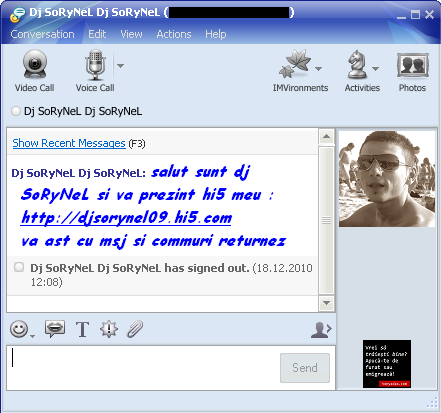441x413 pixels.
Task: Expand the IMVironments dropdown arrow
Action: pyautogui.click(x=319, y=69)
